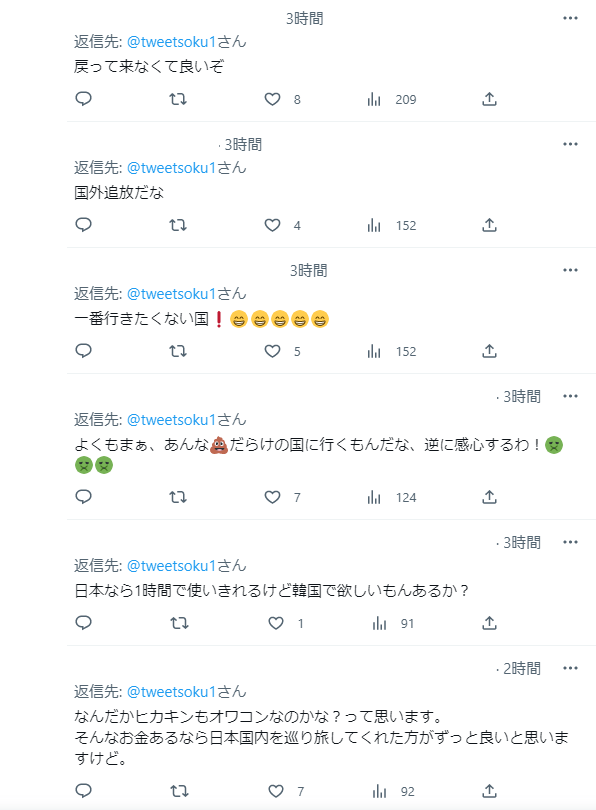Like the 一番行きたくない国 tweet
Viewport: 596px width, 810px height.
pyautogui.click(x=272, y=351)
